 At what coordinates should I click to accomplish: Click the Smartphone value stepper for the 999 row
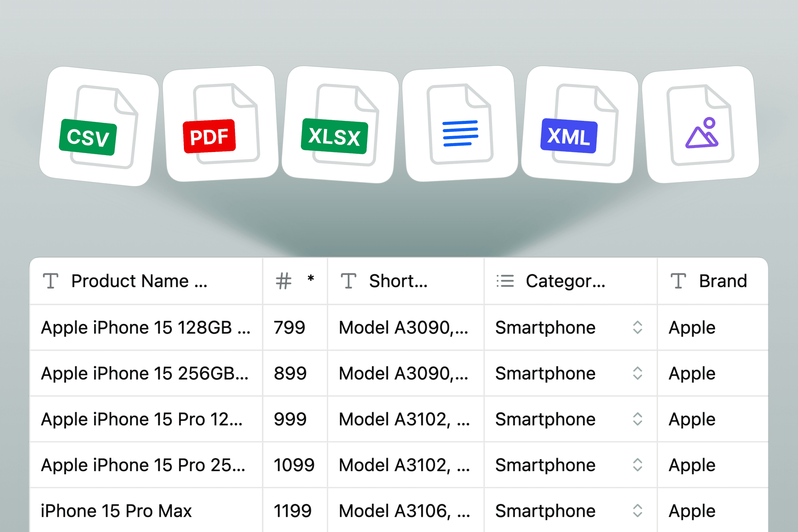tap(638, 419)
